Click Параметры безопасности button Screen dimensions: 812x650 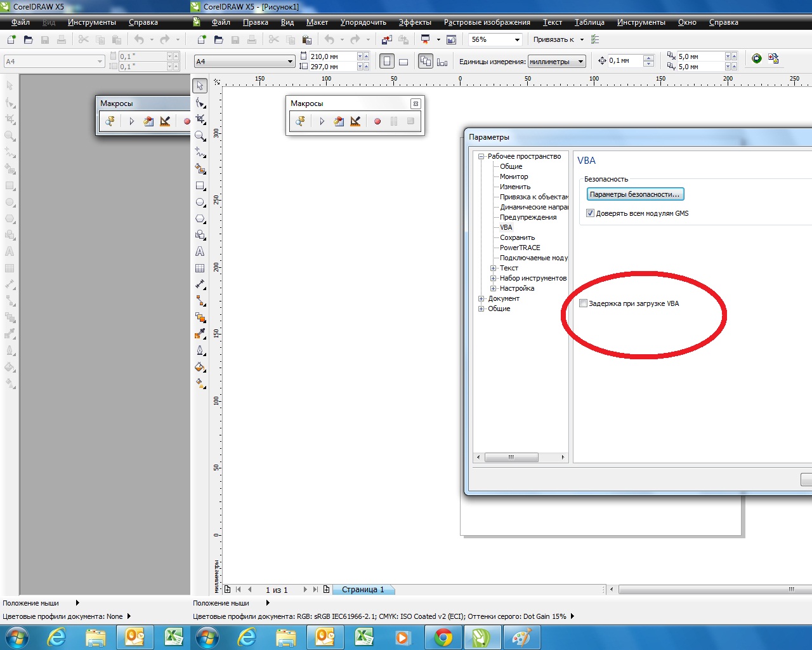pos(635,194)
